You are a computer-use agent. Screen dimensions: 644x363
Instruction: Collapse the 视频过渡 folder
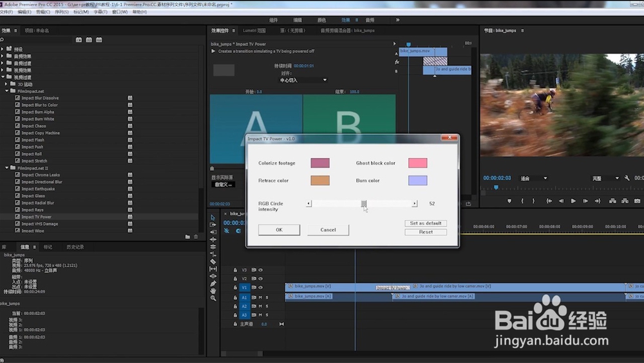(x=3, y=77)
